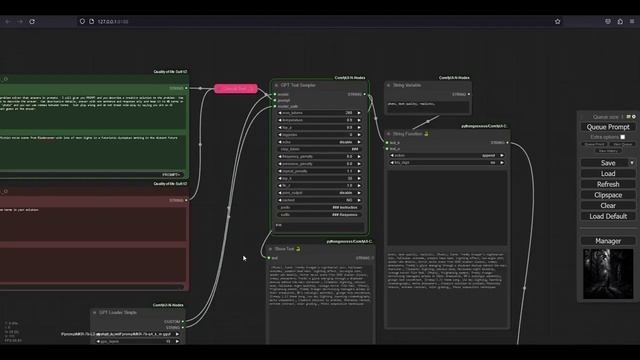Click the View History button
The width and height of the screenshot is (640, 360).
pyautogui.click(x=608, y=151)
